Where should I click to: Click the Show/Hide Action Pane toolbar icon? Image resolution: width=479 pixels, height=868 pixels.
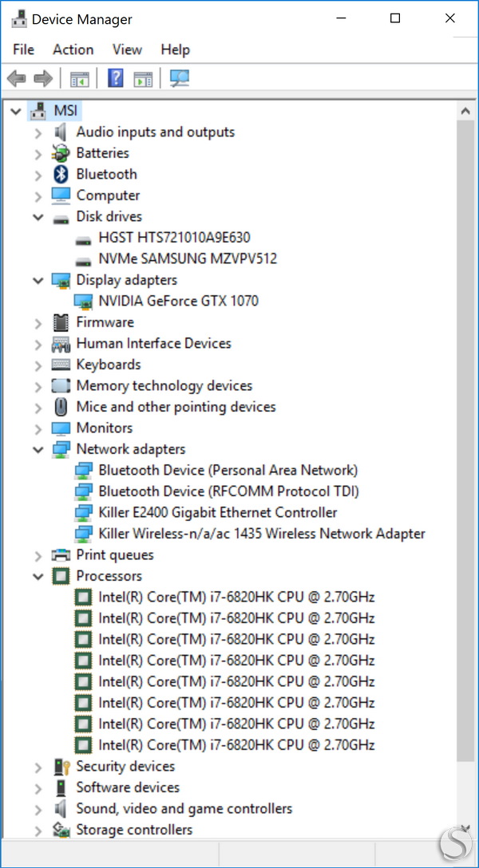click(x=143, y=79)
